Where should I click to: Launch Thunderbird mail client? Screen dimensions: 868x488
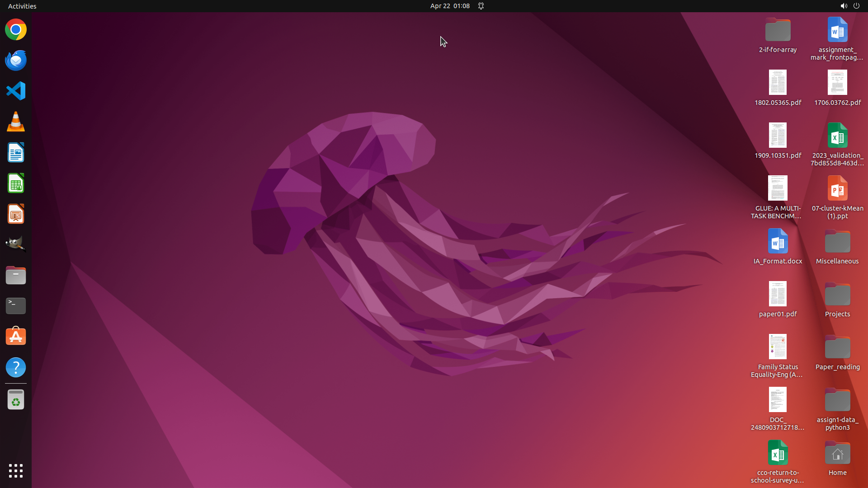click(x=16, y=61)
